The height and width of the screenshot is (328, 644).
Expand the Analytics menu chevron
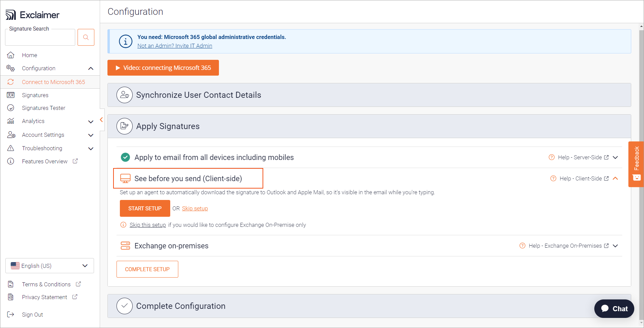(91, 121)
